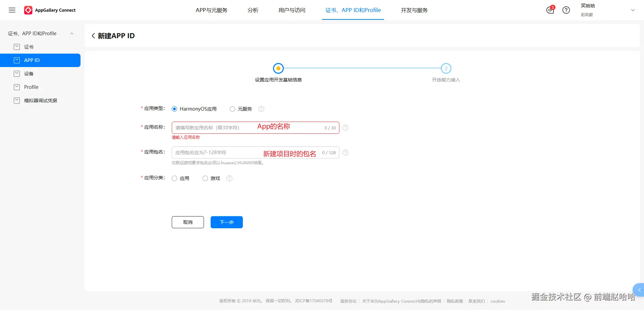
Task: Collapse the 证书、APP ID和Profile sidebar section
Action: tap(72, 34)
